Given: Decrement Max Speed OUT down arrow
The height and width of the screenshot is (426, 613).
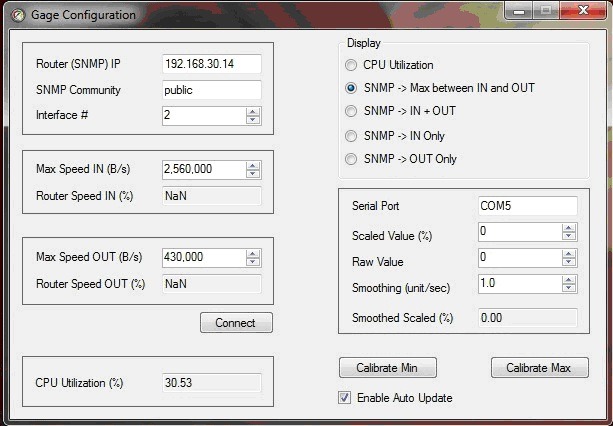Looking at the screenshot, I should tap(253, 262).
